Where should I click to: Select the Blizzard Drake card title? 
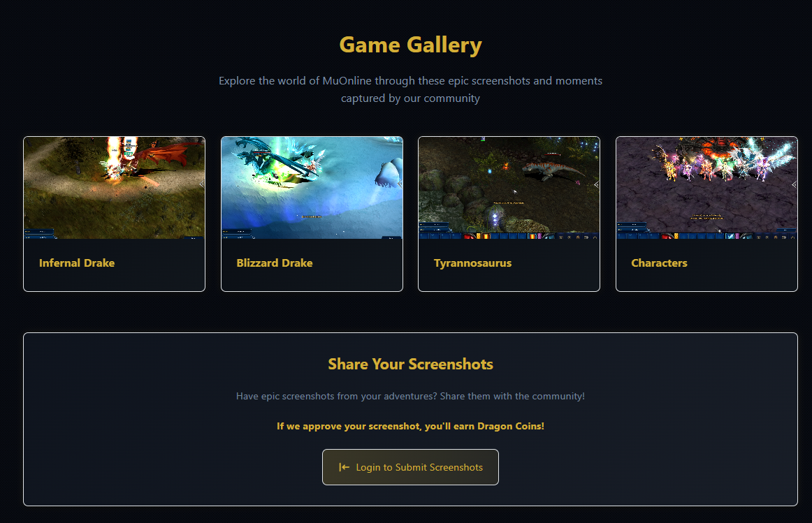275,263
